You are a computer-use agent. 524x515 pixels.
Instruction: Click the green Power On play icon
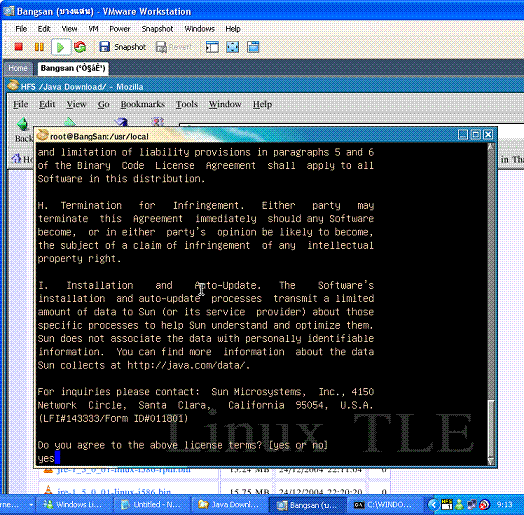[60, 47]
